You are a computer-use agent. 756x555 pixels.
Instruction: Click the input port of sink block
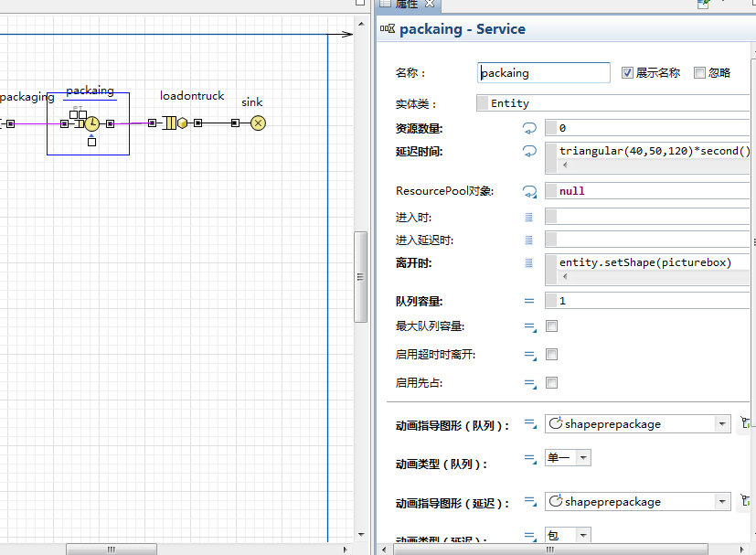coord(235,123)
